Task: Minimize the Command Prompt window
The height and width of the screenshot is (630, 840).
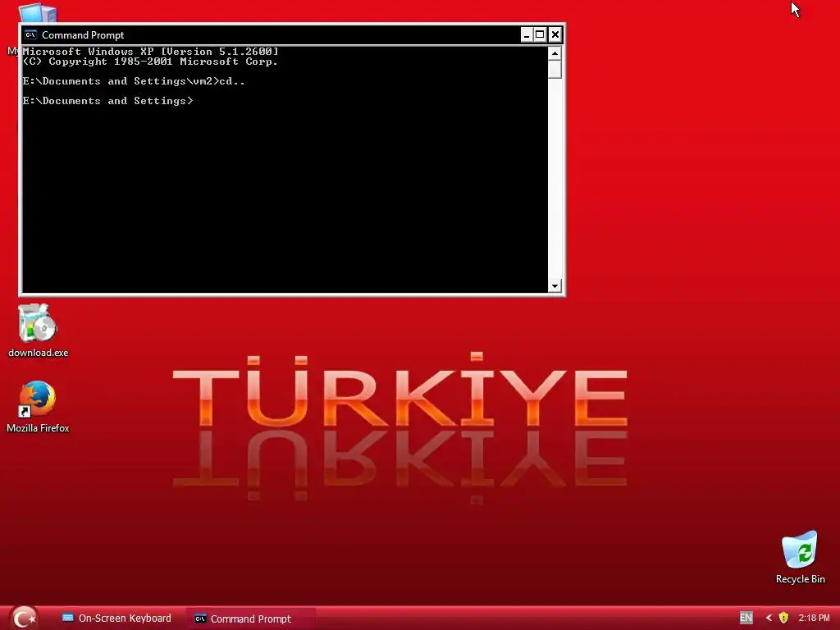Action: pos(527,34)
